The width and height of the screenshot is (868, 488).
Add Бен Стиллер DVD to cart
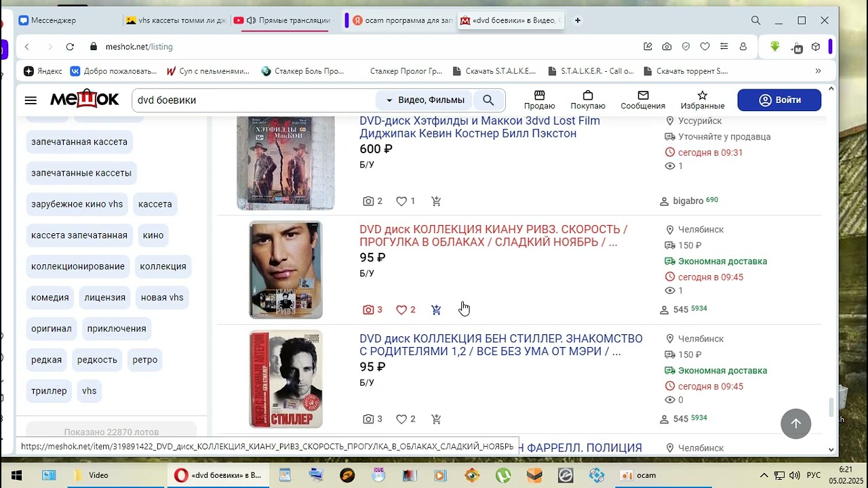click(x=436, y=419)
